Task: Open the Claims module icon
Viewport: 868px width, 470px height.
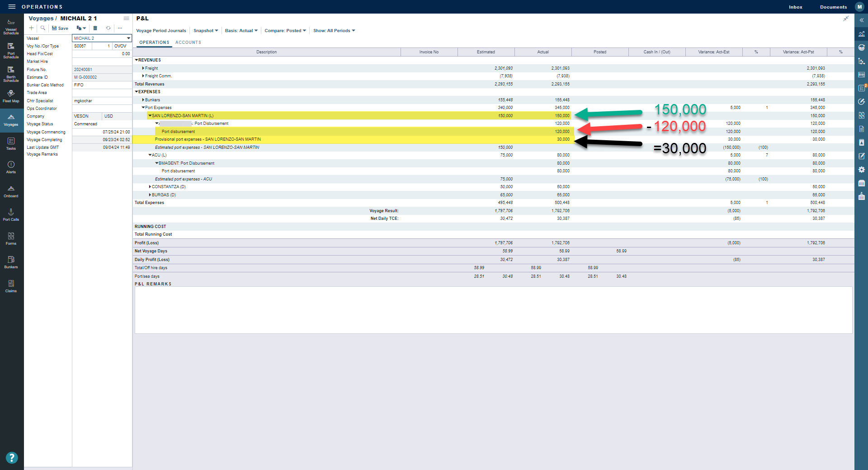Action: pos(11,286)
